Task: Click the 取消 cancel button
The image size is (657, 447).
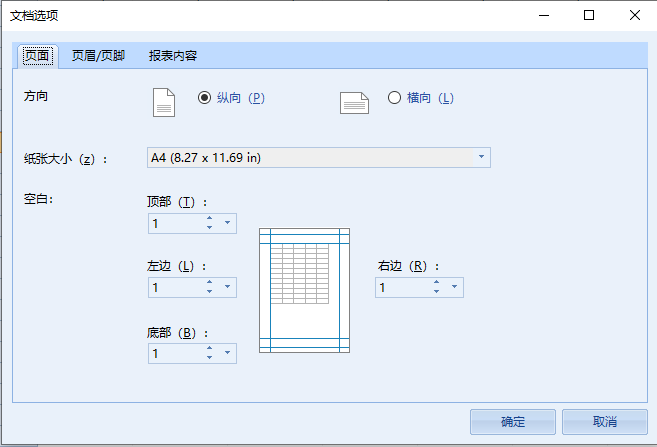Action: pos(605,421)
